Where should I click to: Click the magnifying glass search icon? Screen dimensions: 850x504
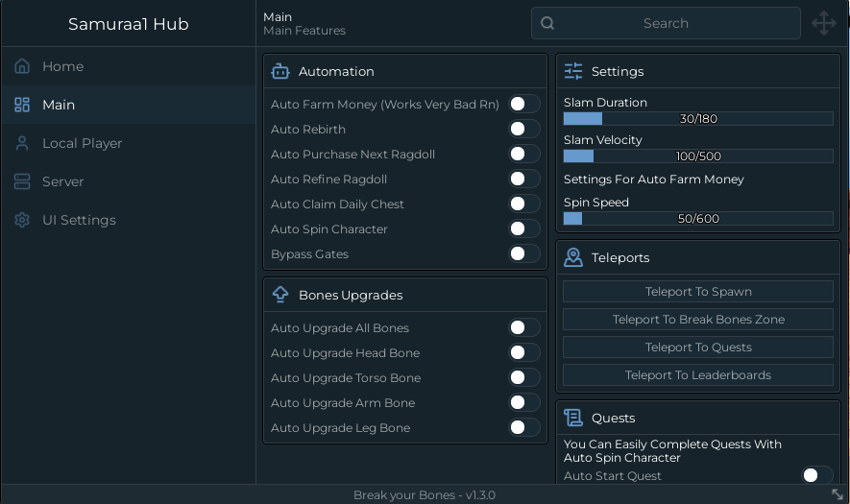pyautogui.click(x=547, y=23)
